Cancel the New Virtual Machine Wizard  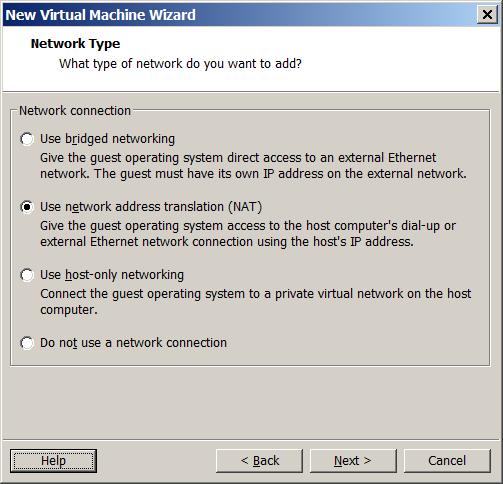[x=447, y=461]
